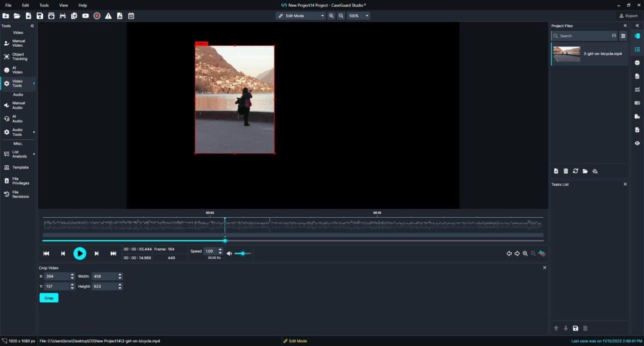The image size is (644, 346).
Task: Open the Object Tracking tool
Action: point(18,56)
